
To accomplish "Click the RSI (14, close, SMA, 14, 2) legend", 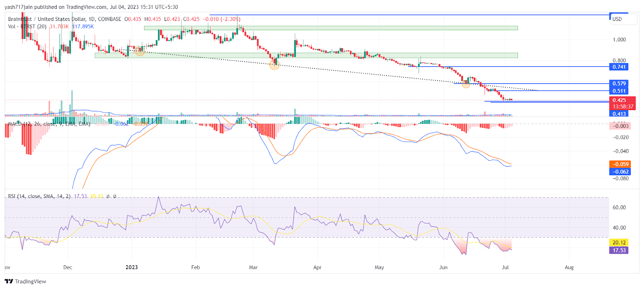I will tap(39, 196).
